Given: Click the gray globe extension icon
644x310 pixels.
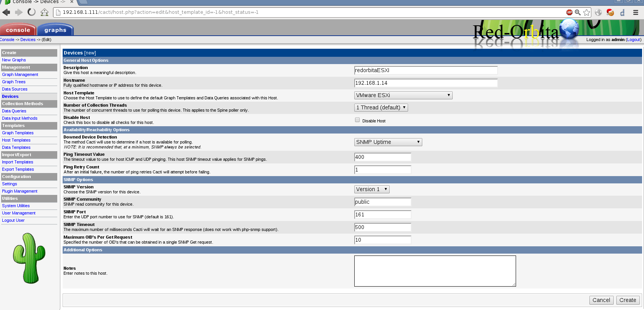Looking at the screenshot, I should click(598, 12).
